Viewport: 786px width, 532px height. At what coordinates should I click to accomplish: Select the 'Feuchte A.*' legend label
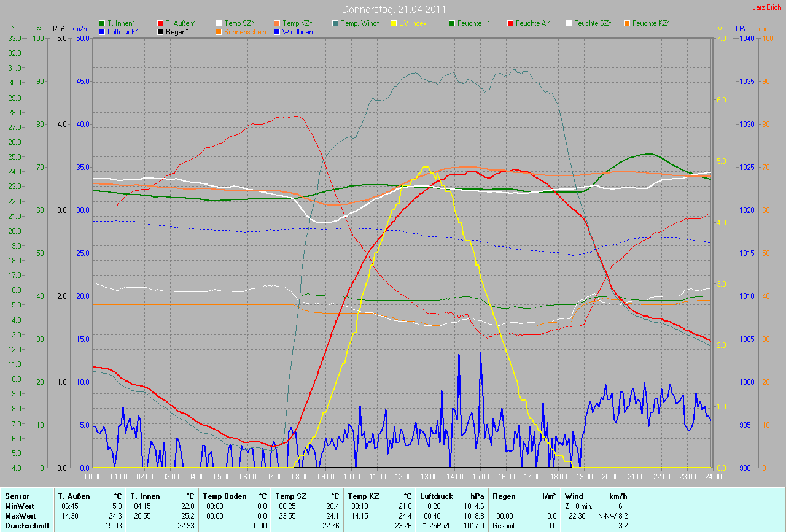(x=533, y=23)
